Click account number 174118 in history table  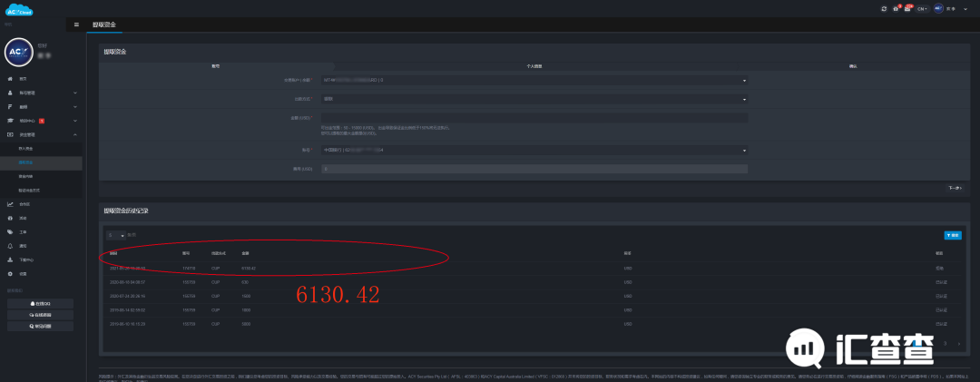point(188,269)
